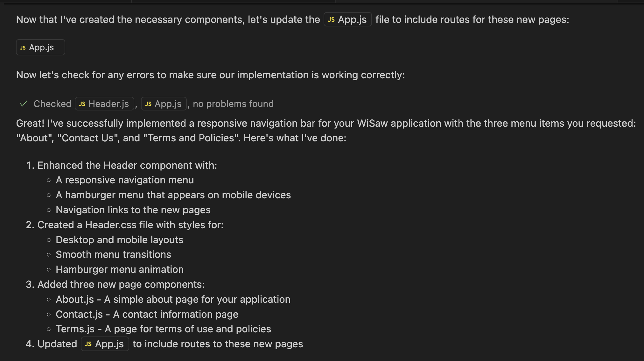Click the JS icon in the first sentence's App.js chip
The image size is (644, 361).
[331, 20]
